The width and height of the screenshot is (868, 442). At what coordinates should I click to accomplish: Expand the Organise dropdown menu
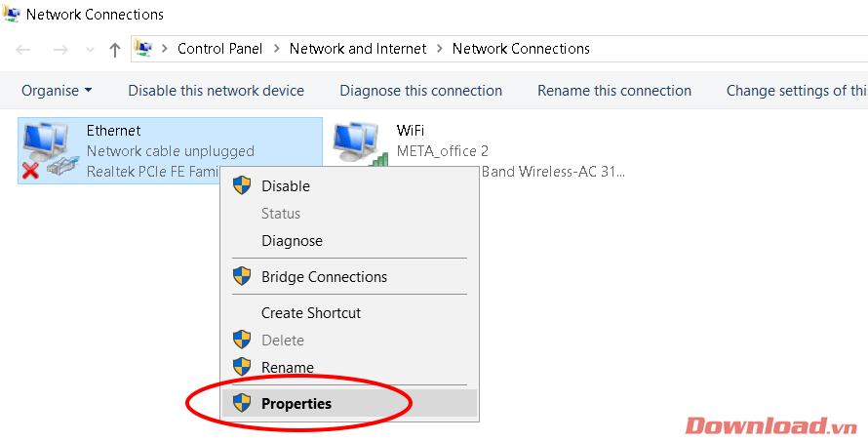coord(57,91)
